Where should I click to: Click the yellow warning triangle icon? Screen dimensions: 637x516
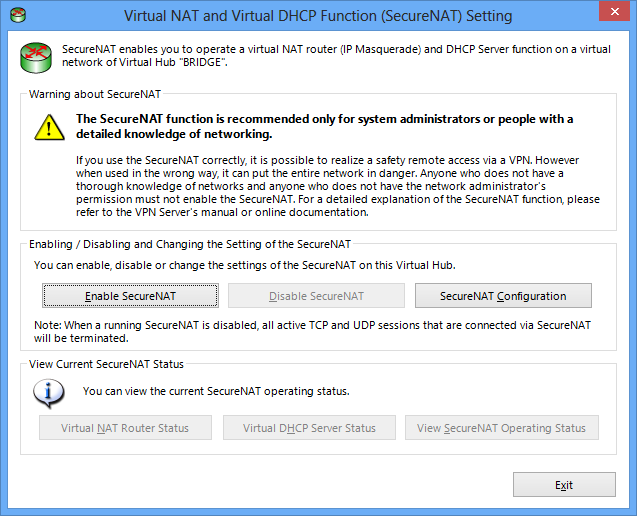[49, 127]
